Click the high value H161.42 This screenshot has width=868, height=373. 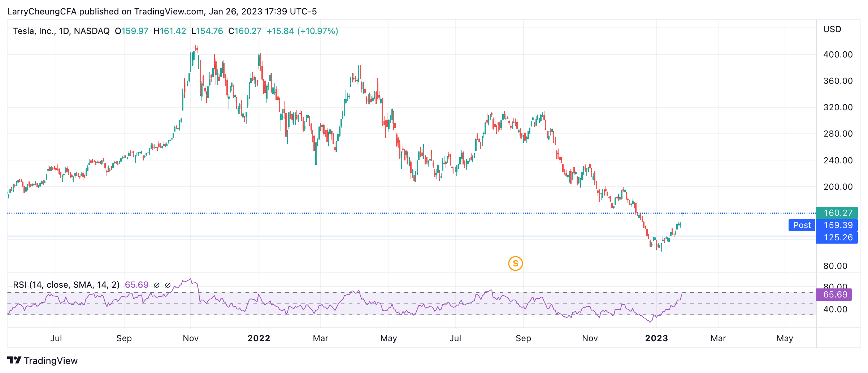(x=170, y=31)
